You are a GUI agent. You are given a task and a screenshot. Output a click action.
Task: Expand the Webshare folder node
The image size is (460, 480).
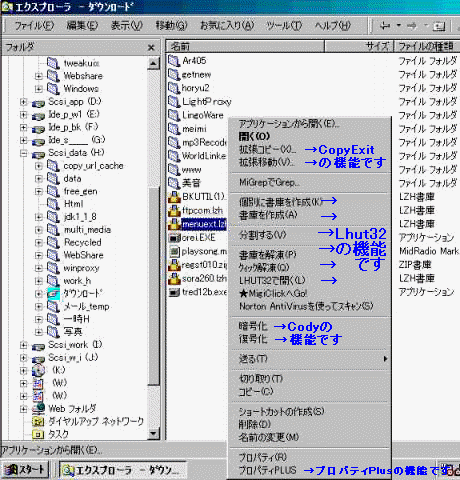(39, 76)
